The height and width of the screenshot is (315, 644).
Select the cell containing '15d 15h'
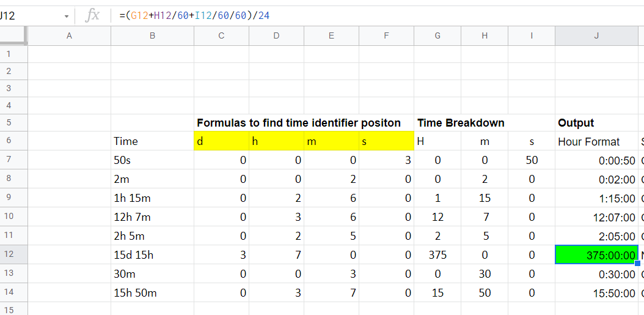[152, 255]
